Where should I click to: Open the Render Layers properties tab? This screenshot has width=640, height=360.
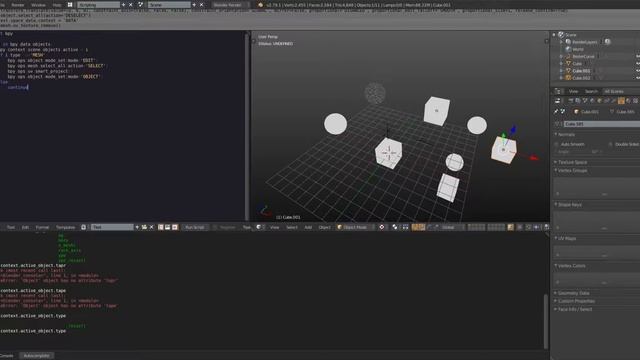(578, 100)
